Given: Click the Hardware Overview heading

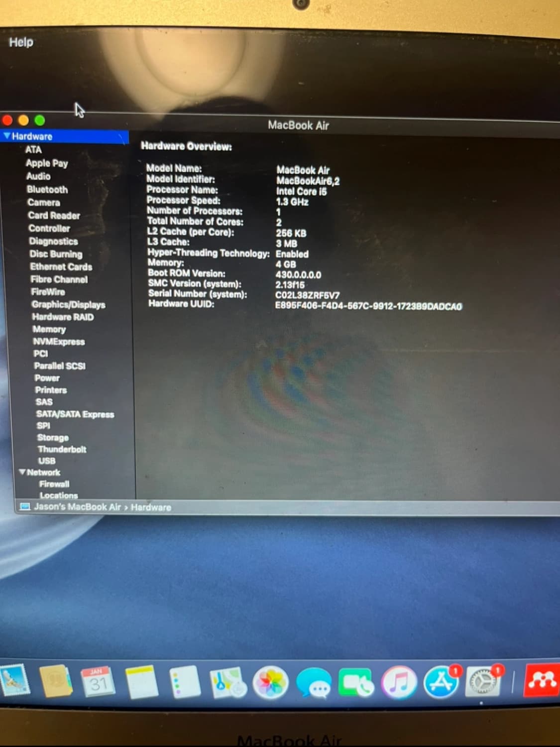Looking at the screenshot, I should (186, 146).
